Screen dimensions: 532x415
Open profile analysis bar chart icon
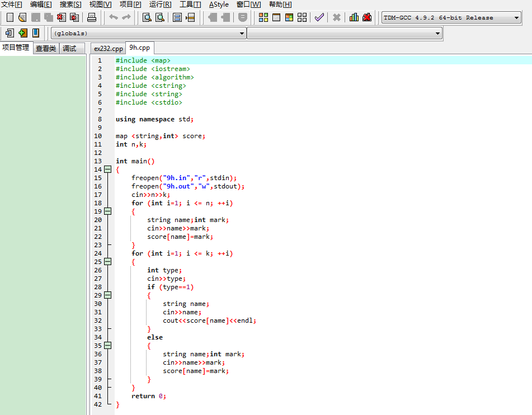click(x=354, y=17)
